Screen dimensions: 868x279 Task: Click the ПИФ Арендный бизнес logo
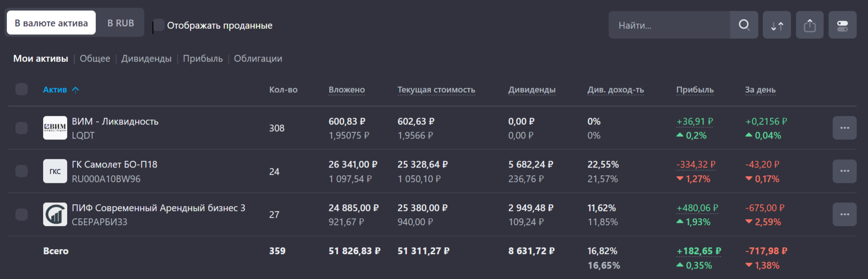click(x=55, y=214)
